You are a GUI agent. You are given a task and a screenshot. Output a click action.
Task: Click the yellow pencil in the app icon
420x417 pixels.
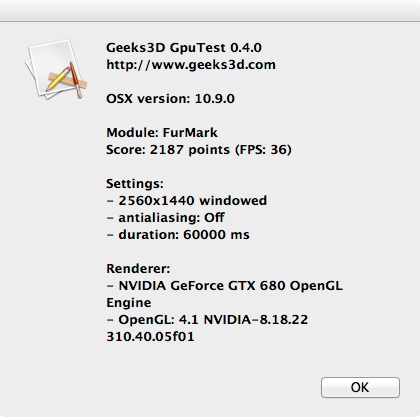click(x=58, y=79)
